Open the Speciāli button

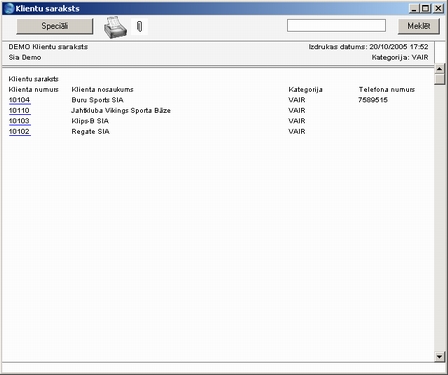pos(55,26)
